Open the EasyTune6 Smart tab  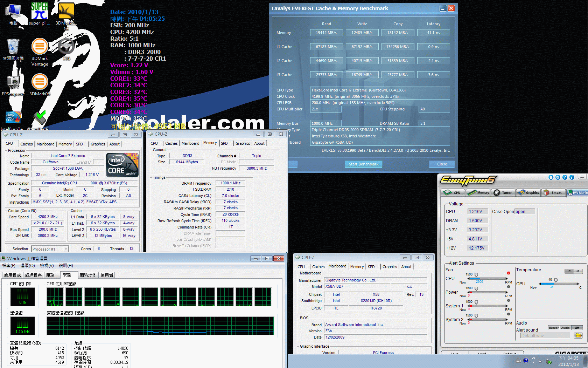click(553, 192)
